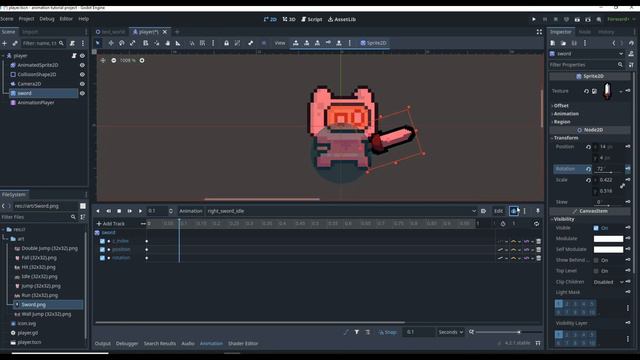Screen dimensions: 640x360
Task: Hide the CollisionShape2D node
Action: (82, 74)
